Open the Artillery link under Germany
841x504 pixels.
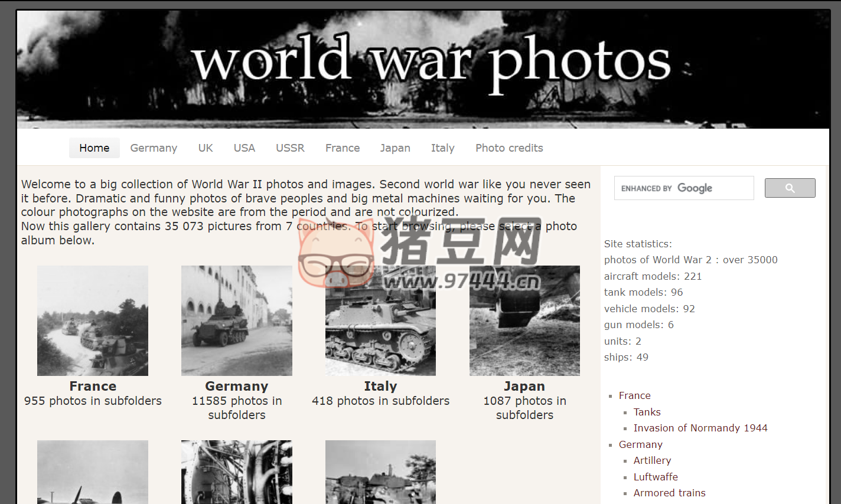coord(652,460)
